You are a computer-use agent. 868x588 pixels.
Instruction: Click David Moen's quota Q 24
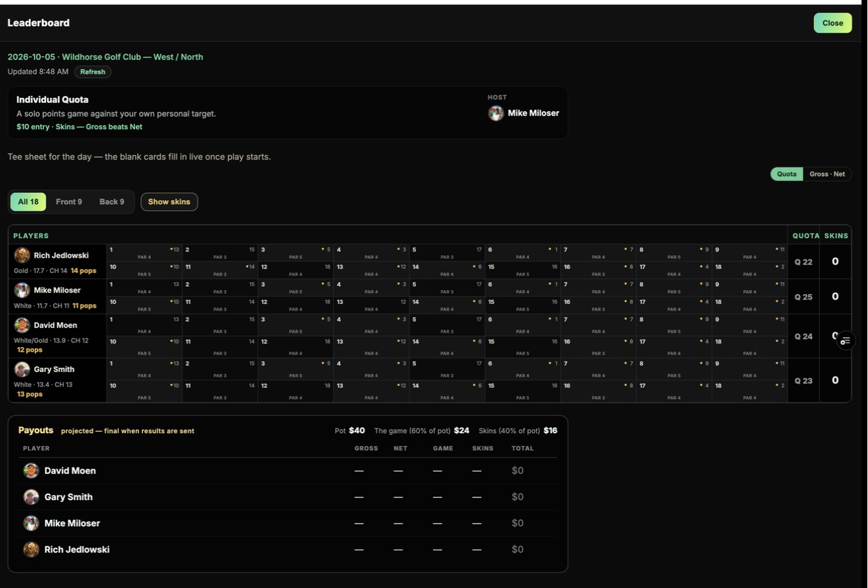pyautogui.click(x=803, y=336)
